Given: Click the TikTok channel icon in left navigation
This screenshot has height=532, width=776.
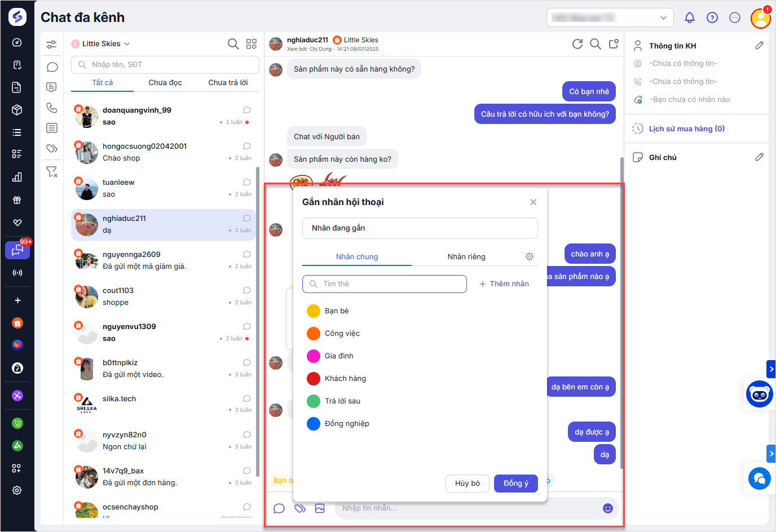Looking at the screenshot, I should coord(17,368).
